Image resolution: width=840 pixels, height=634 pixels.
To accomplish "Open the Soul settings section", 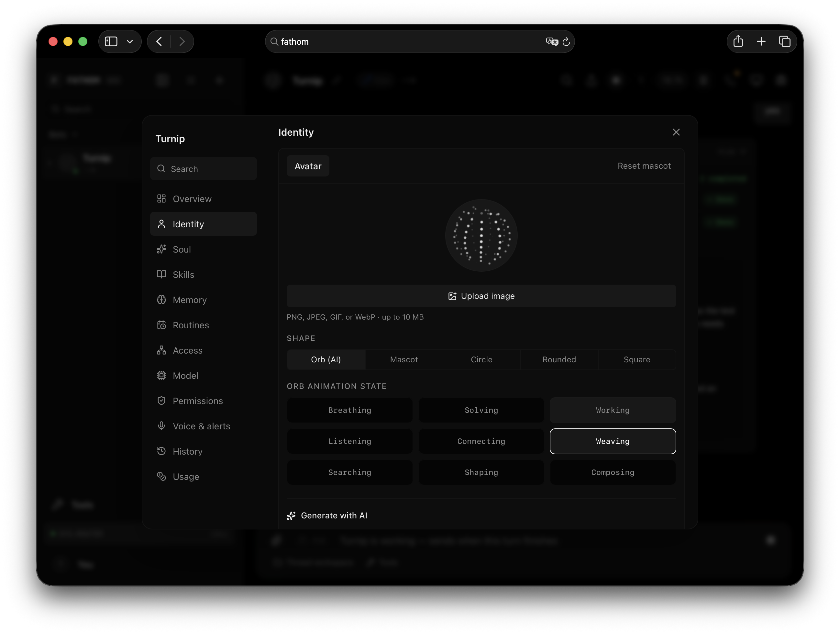I will (x=203, y=249).
